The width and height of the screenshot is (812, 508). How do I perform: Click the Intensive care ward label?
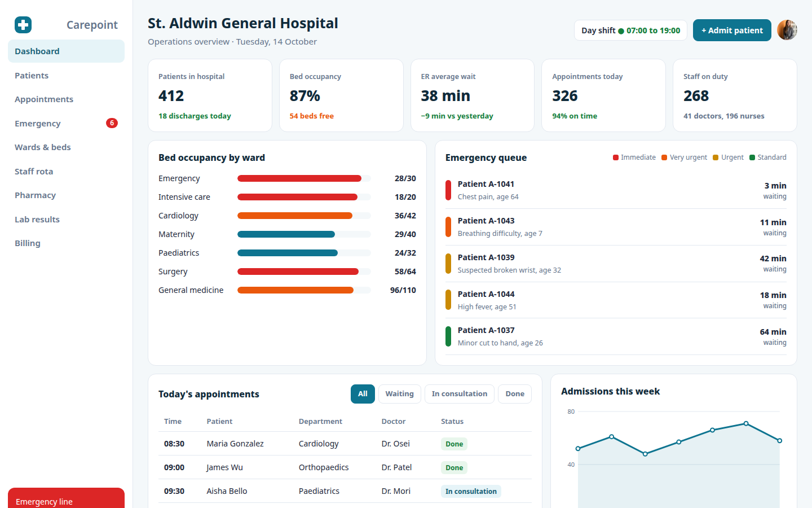point(184,197)
